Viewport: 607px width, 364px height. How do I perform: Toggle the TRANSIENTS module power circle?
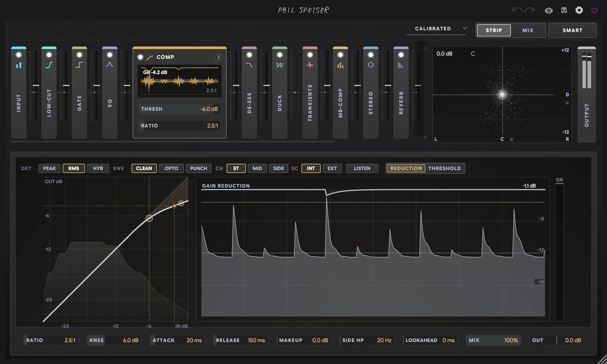[310, 55]
